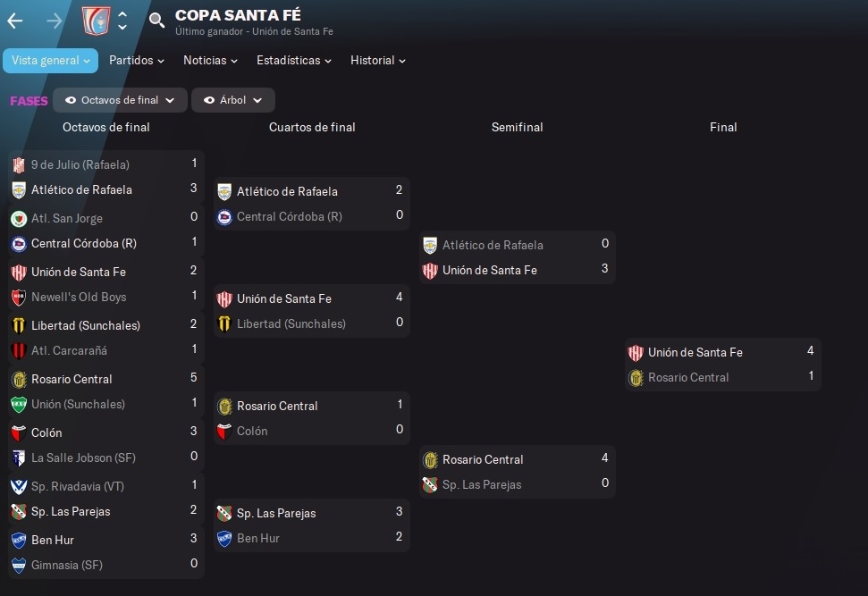This screenshot has height=596, width=868.
Task: Click Rosario Central crest in the Final
Action: [636, 377]
